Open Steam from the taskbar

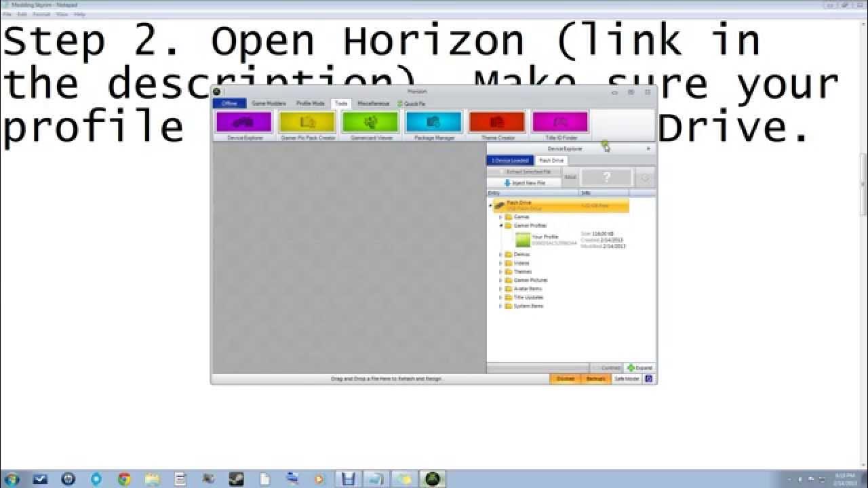(x=236, y=479)
